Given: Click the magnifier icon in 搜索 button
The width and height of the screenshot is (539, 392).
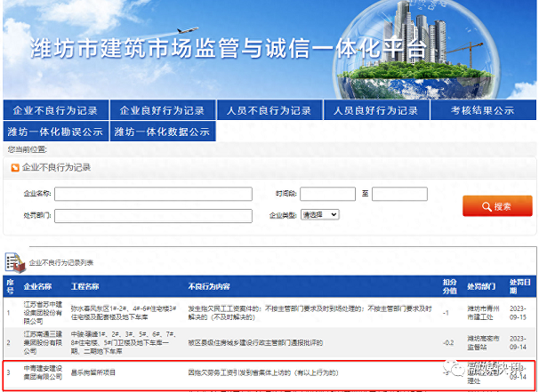Looking at the screenshot, I should click(x=487, y=206).
